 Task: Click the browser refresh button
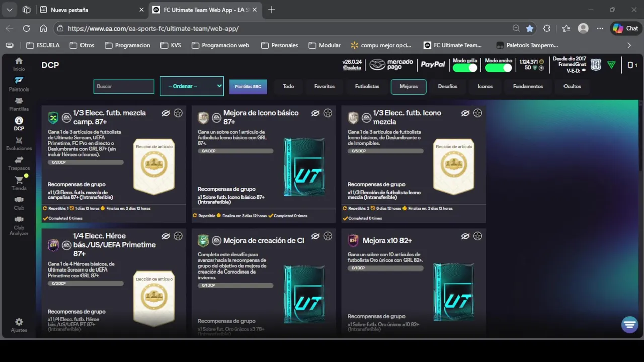coord(26,29)
